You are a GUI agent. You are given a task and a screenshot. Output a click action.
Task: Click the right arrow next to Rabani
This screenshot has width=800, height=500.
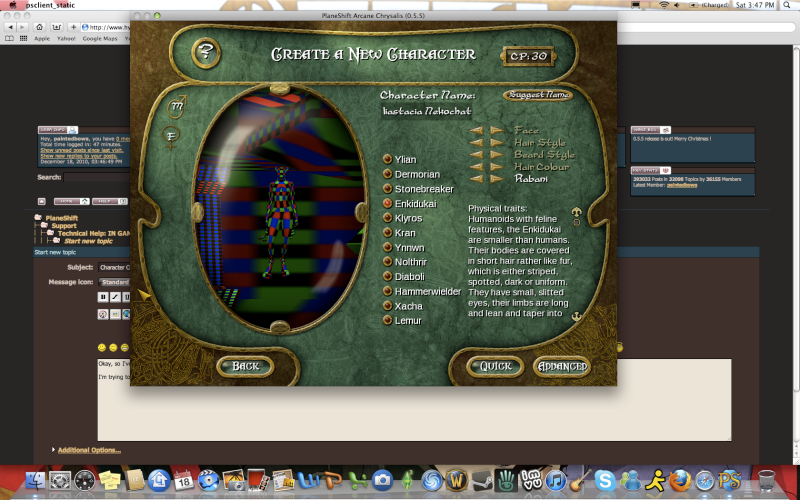point(496,179)
